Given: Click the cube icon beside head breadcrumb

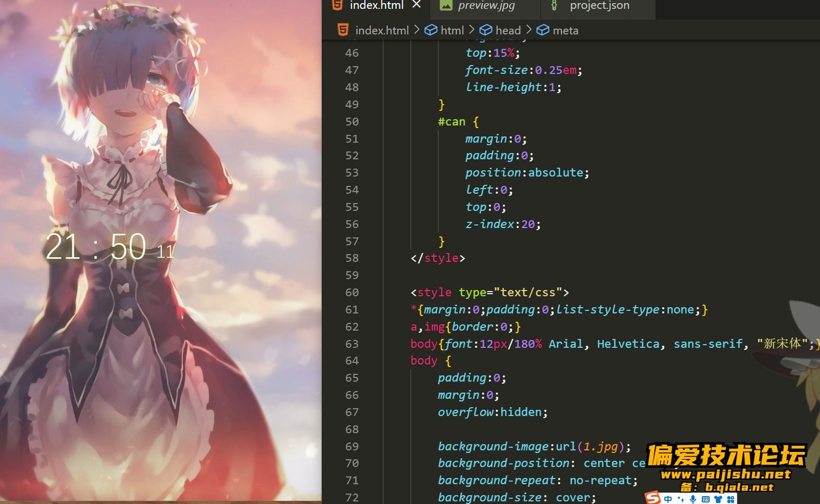Looking at the screenshot, I should coord(486,30).
